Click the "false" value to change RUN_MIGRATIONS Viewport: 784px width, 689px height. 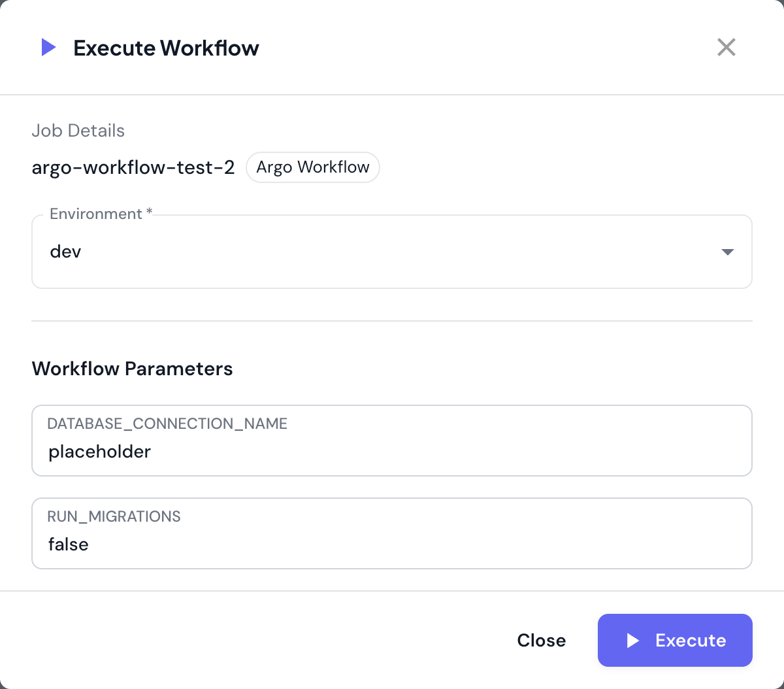coord(68,545)
